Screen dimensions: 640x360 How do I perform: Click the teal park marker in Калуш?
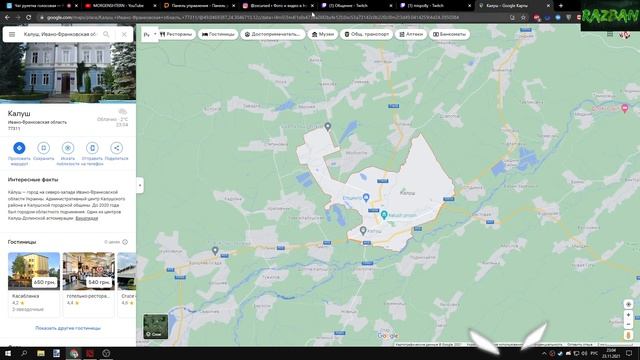tap(384, 214)
